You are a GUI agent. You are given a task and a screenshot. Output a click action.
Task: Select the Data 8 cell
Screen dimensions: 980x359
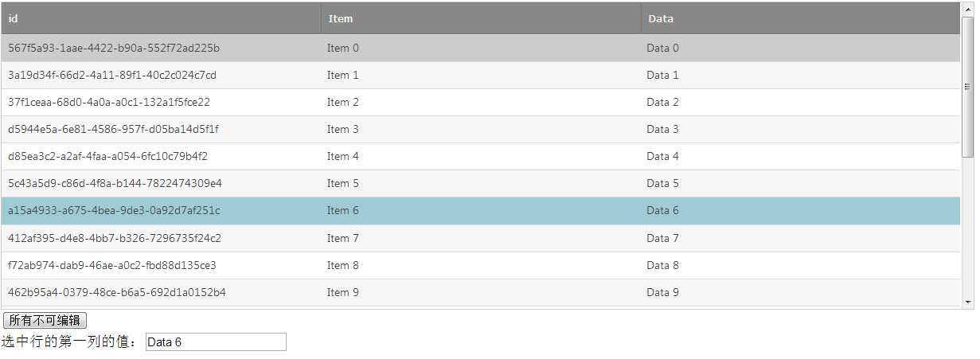pyautogui.click(x=801, y=265)
